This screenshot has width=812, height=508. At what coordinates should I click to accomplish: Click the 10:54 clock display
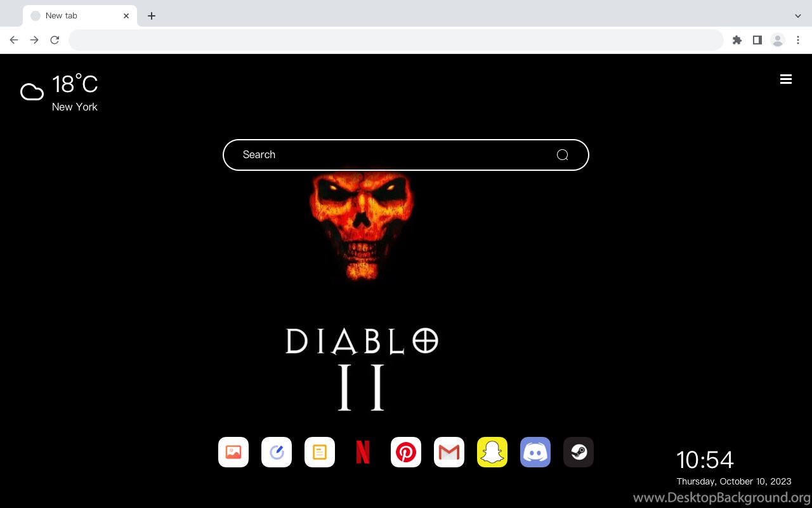click(x=705, y=460)
